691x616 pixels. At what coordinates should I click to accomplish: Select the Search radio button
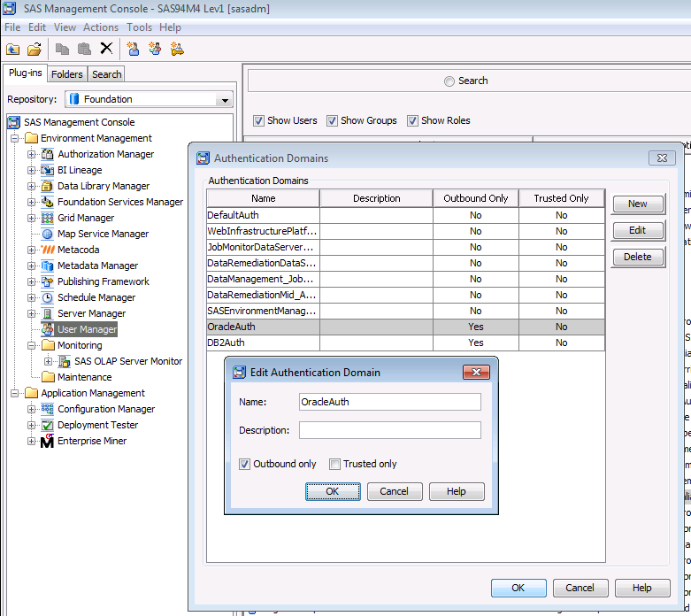[449, 81]
